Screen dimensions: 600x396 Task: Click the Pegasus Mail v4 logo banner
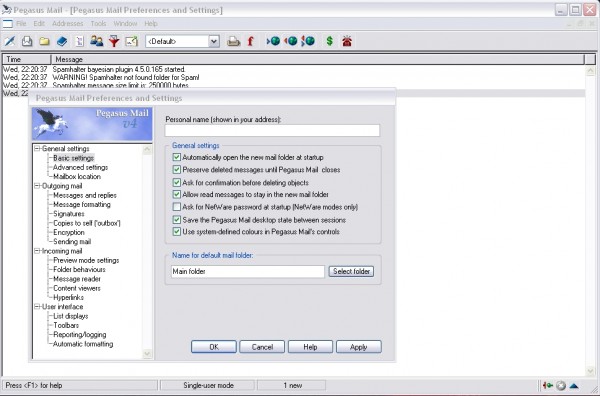(x=92, y=124)
